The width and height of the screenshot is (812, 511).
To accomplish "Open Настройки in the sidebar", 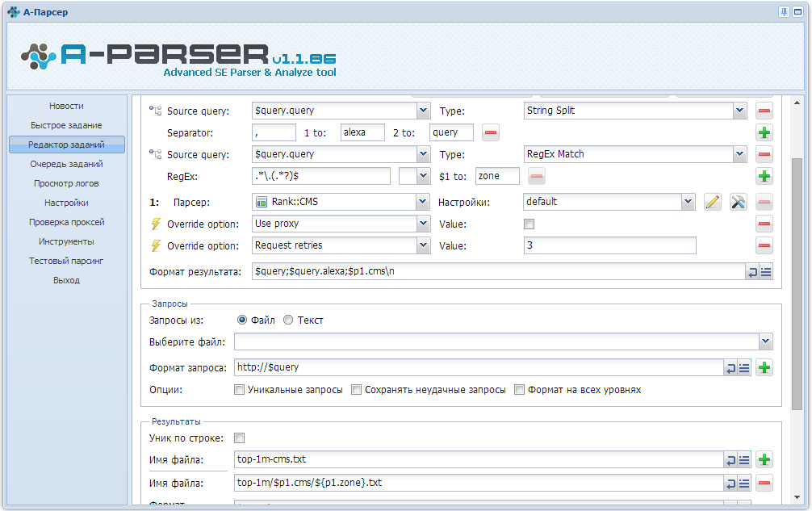I will 66,203.
